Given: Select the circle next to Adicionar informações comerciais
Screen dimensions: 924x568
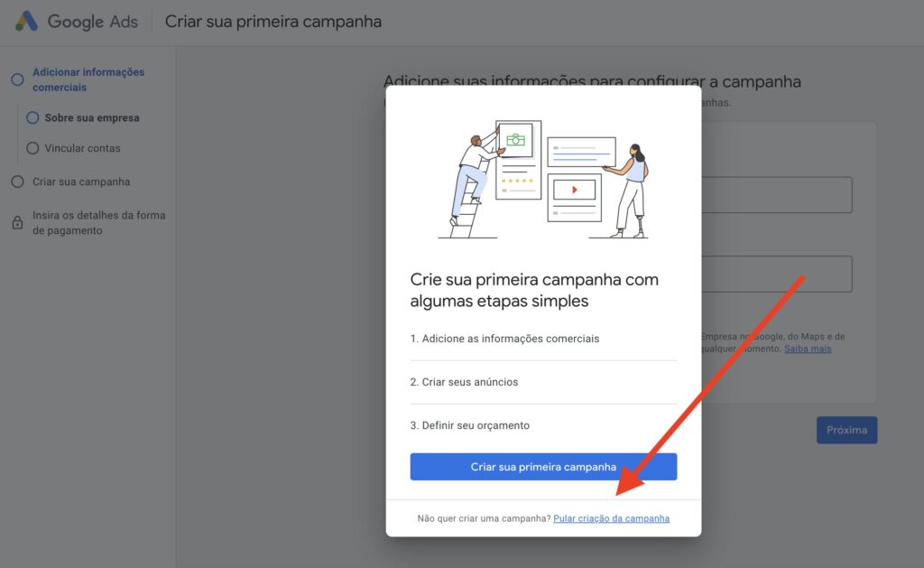Looking at the screenshot, I should (18, 79).
